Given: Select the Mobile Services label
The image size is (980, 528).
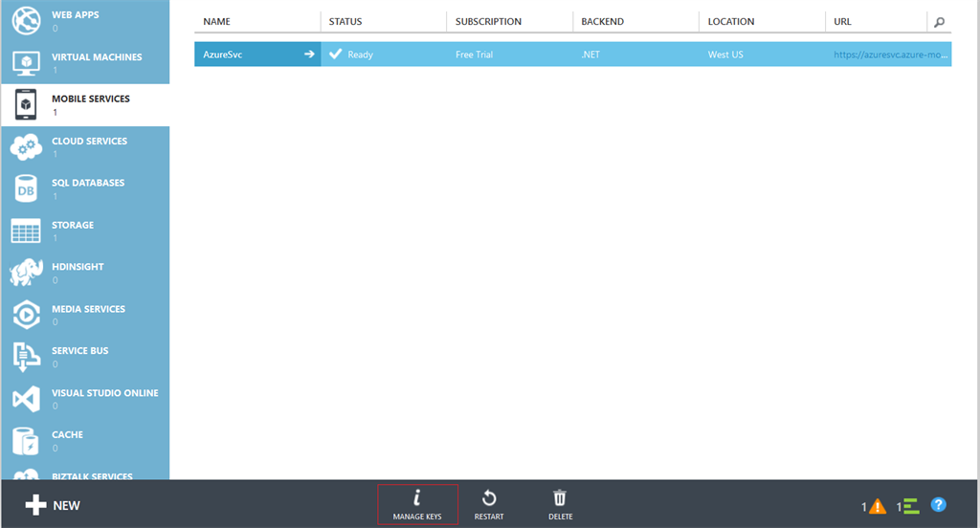Looking at the screenshot, I should point(91,99).
